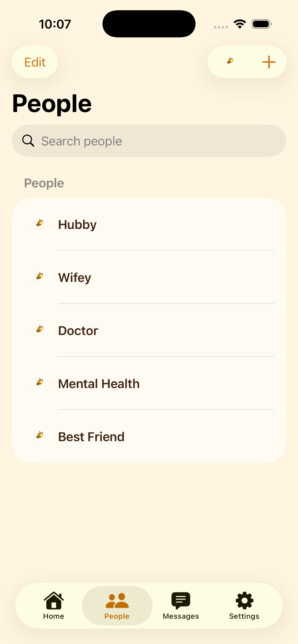This screenshot has width=298, height=644.
Task: Select the Doctor entry
Action: (149, 330)
